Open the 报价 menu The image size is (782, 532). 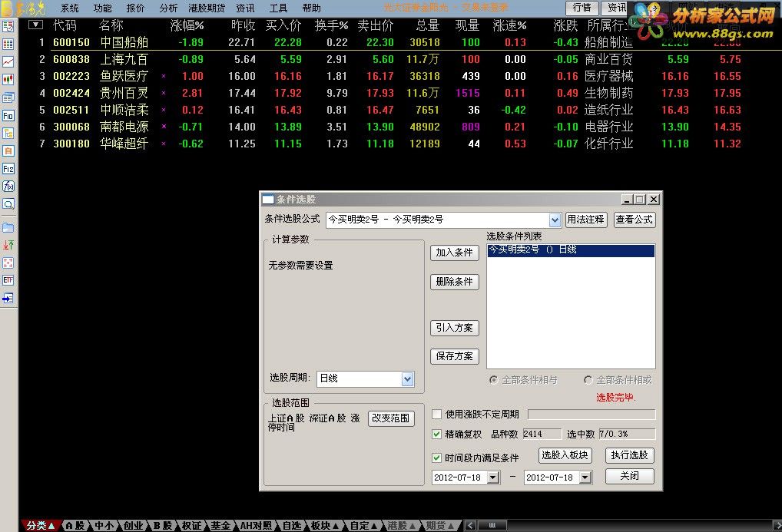(136, 8)
